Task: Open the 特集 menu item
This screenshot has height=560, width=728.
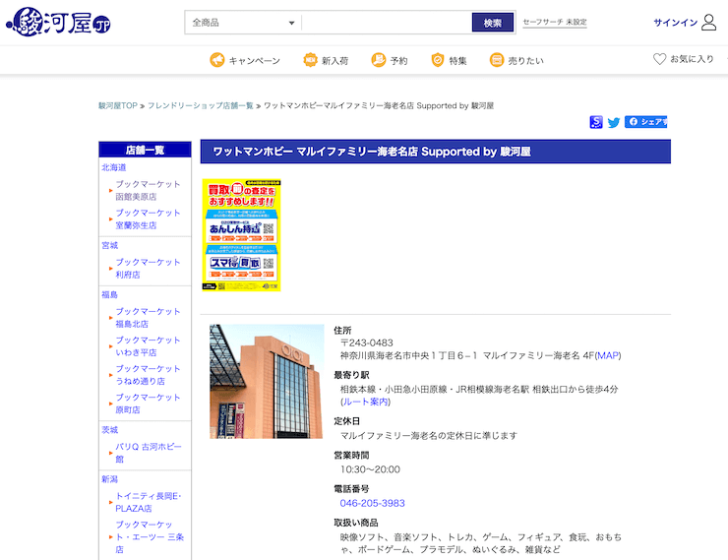Action: pos(457,61)
